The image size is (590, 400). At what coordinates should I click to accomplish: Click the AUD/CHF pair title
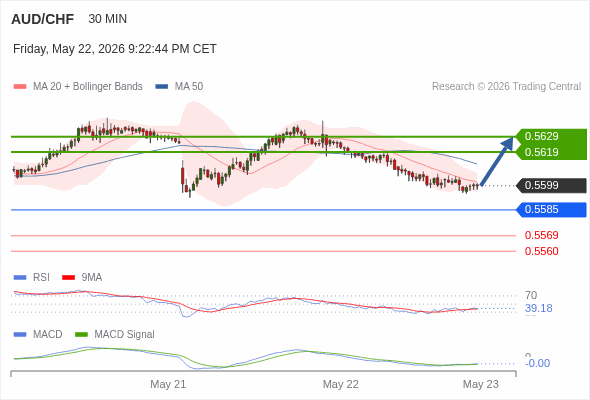[x=43, y=19]
